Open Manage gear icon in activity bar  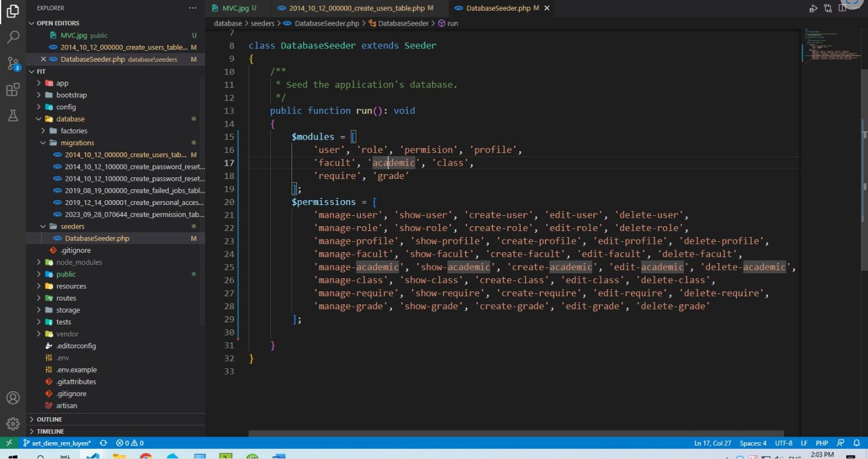pyautogui.click(x=13, y=424)
